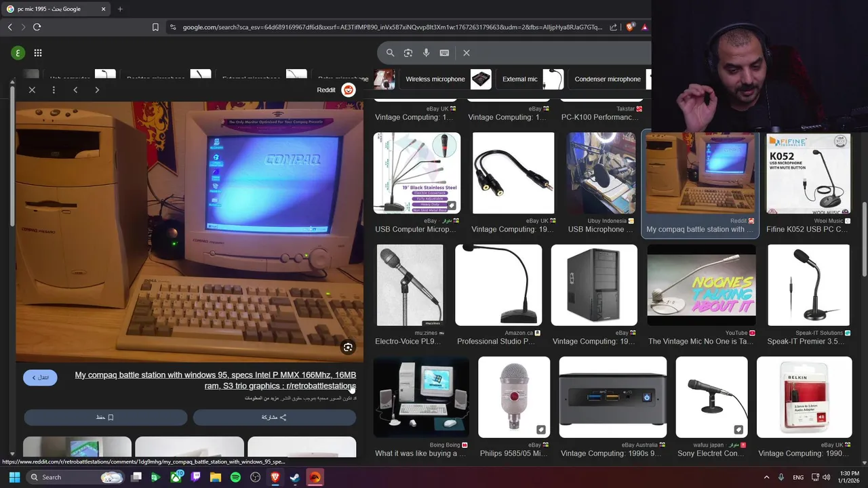Click the Arabic Share button
This screenshot has height=488, width=868.
tap(275, 418)
